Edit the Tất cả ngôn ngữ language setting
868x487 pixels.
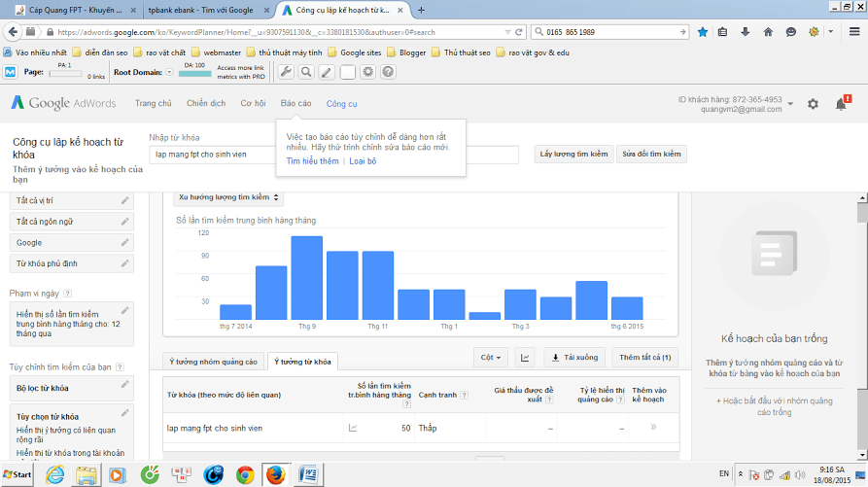point(125,222)
